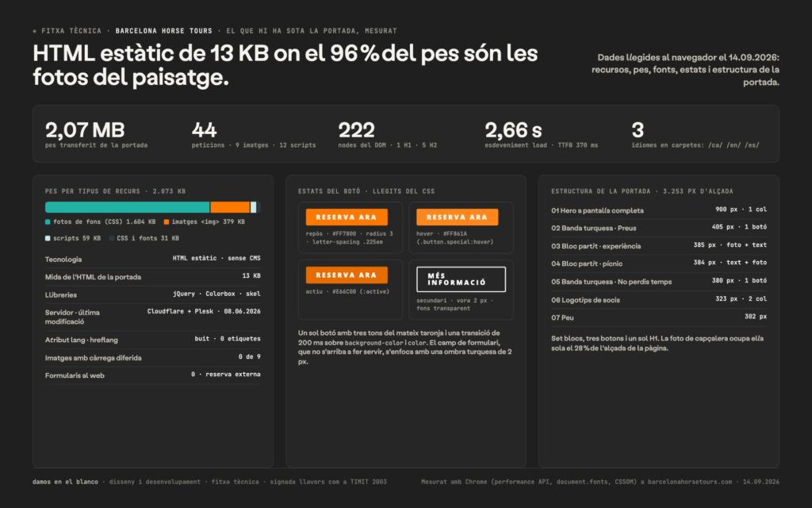The height and width of the screenshot is (508, 812).
Task: Select the 'Mida de l'HTML de la portada' row
Action: point(153,276)
